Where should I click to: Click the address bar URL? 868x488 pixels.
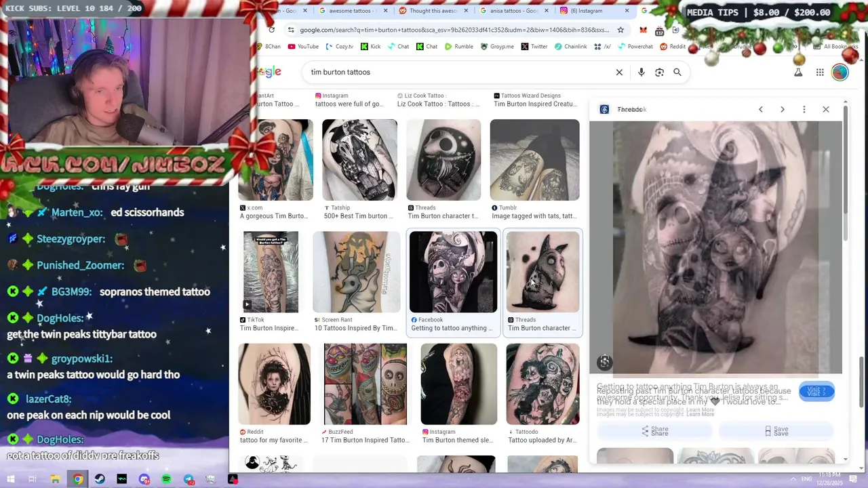point(454,30)
